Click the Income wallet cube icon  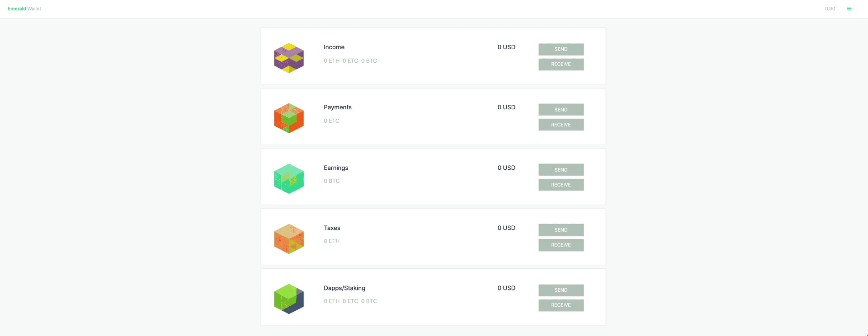point(289,58)
